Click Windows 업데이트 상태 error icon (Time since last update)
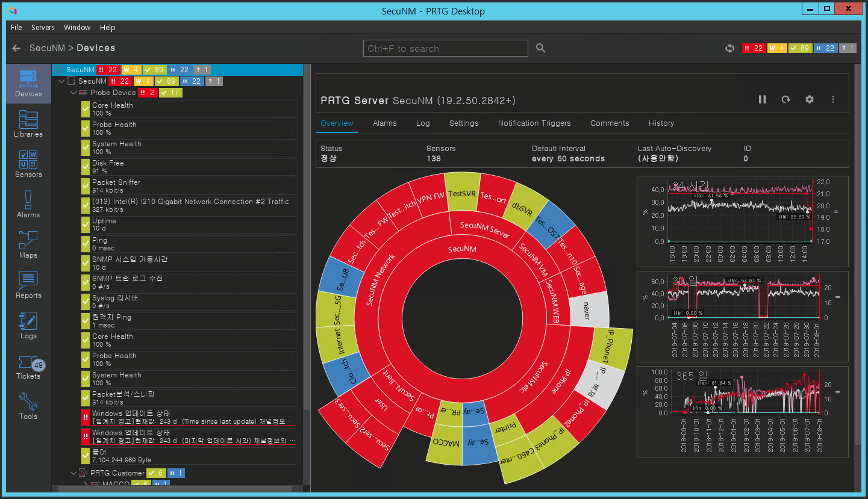This screenshot has width=868, height=499. pos(86,417)
